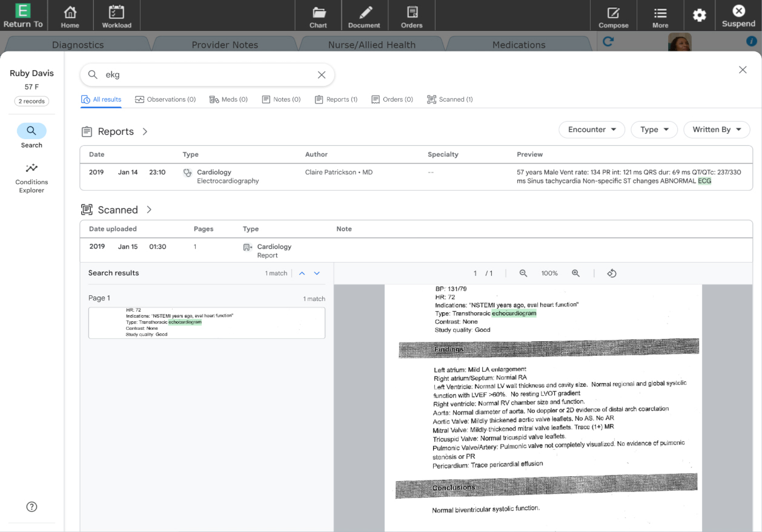Click the search magnifier icon in field
Screen dimensions: 762x532
tap(93, 75)
